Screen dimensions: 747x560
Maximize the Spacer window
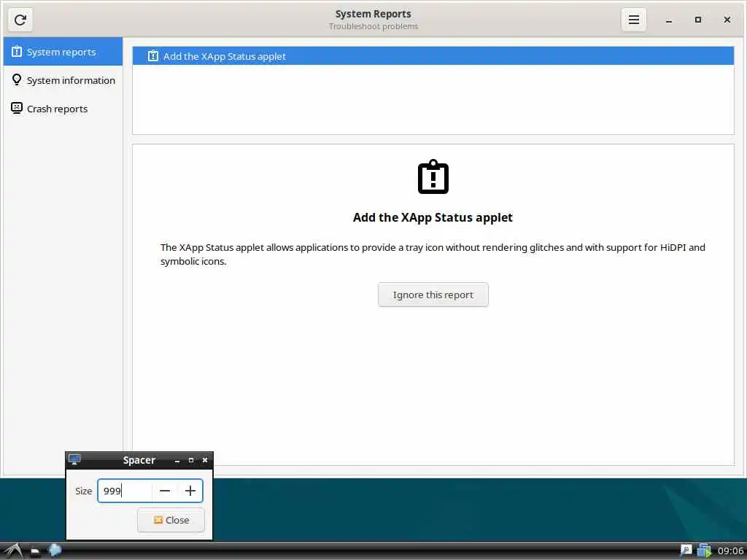pyautogui.click(x=191, y=461)
